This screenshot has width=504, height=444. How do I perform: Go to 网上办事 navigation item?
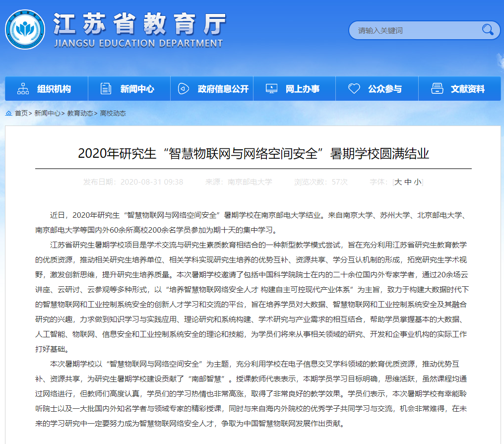pos(302,89)
